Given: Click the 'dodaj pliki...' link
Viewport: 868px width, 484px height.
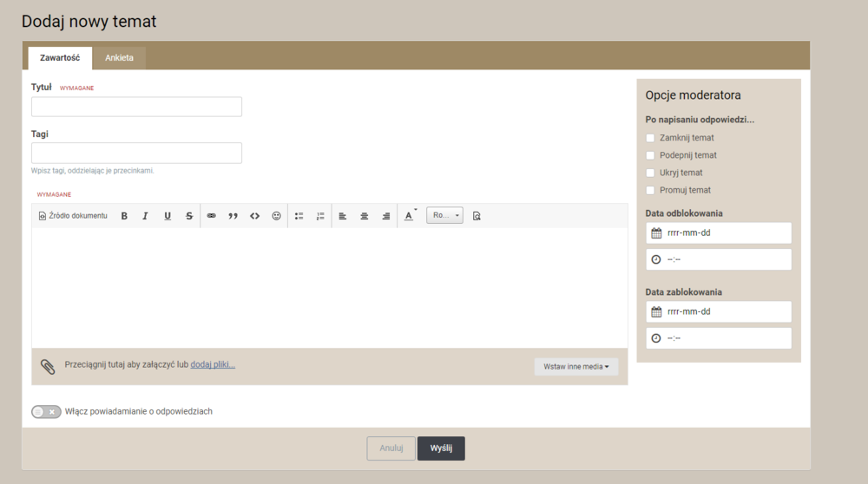Looking at the screenshot, I should pos(213,364).
